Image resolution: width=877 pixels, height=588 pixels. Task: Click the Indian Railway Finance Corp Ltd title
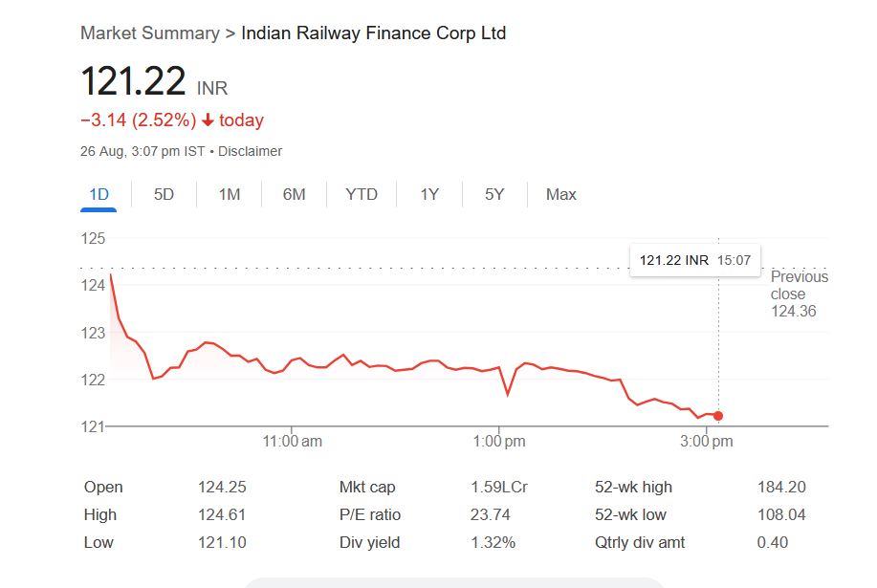coord(373,33)
